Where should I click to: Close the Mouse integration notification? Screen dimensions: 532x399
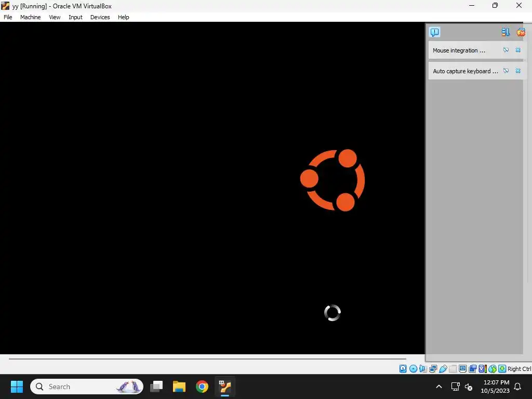tap(518, 50)
